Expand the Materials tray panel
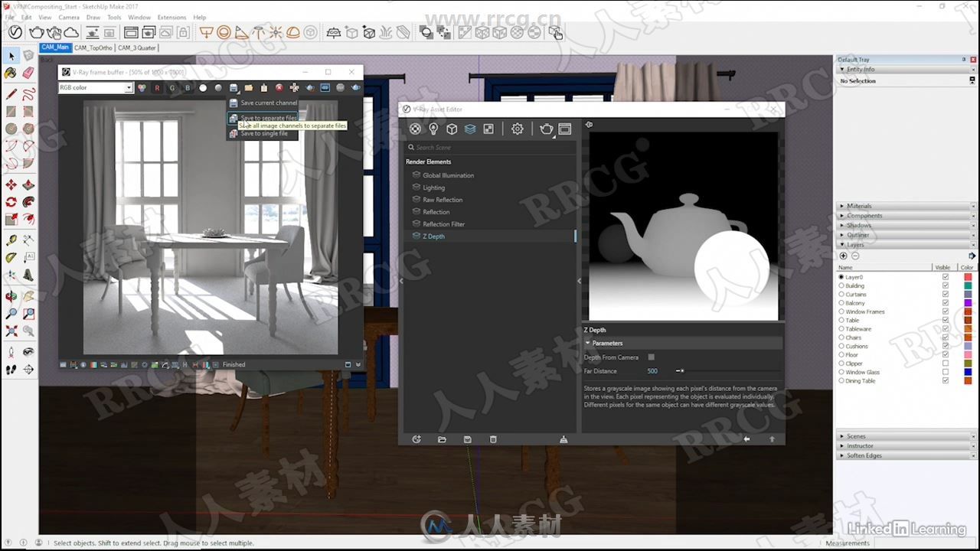The height and width of the screenshot is (551, 980). (x=906, y=206)
